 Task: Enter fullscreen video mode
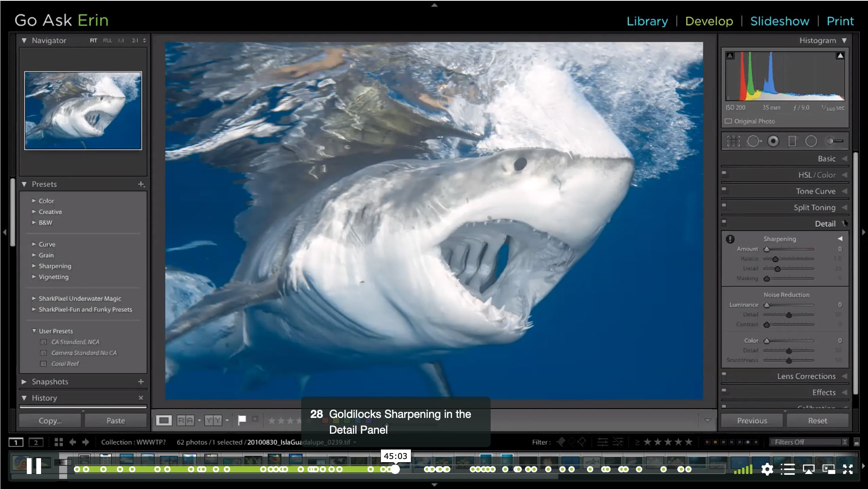coord(848,469)
